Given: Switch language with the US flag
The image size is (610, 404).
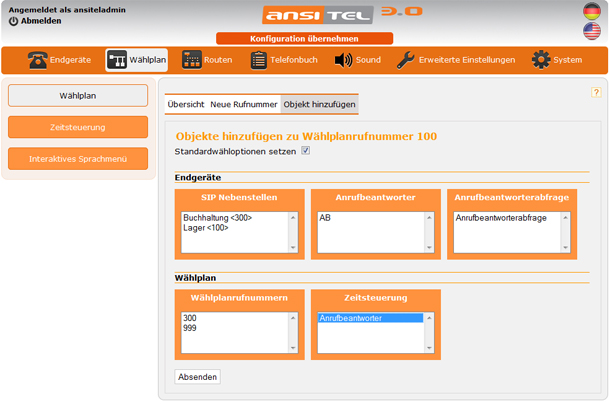Looking at the screenshot, I should pyautogui.click(x=592, y=32).
